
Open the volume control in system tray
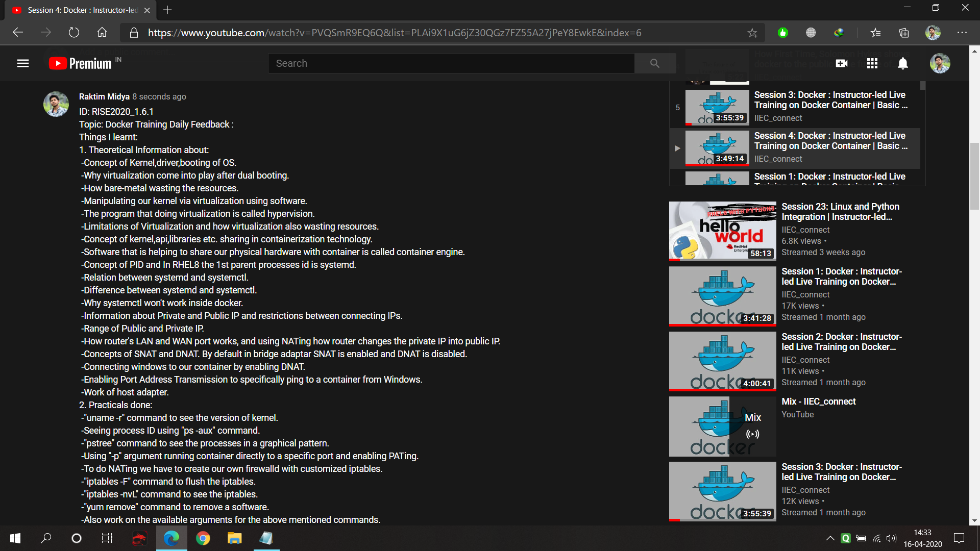[891, 538]
